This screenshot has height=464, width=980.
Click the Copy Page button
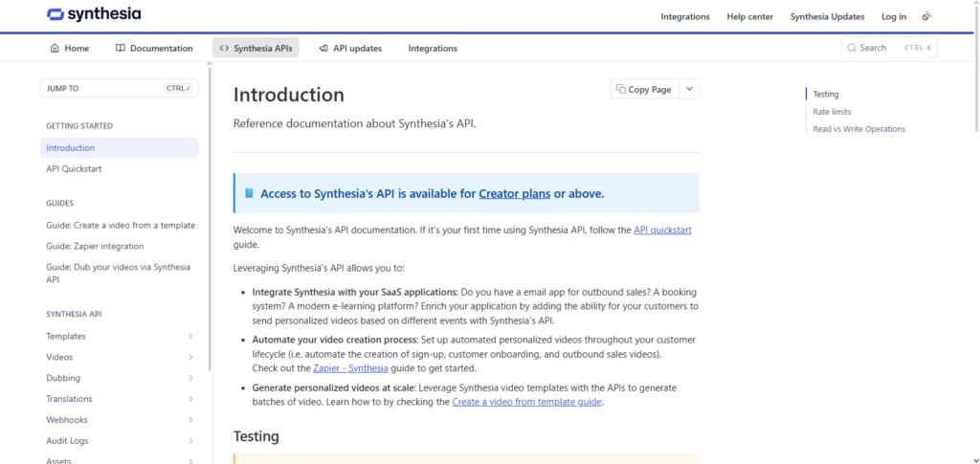point(644,89)
